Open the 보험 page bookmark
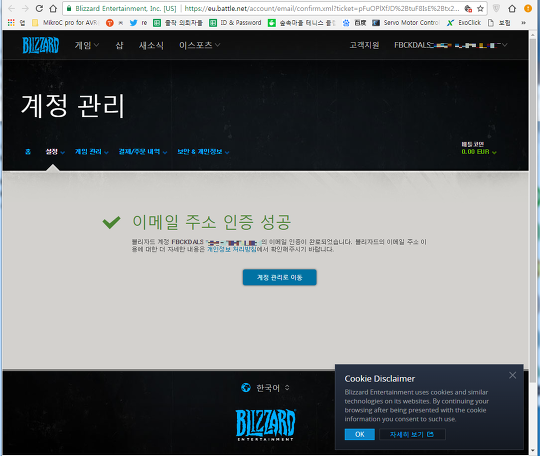The width and height of the screenshot is (540, 456). [x=499, y=23]
